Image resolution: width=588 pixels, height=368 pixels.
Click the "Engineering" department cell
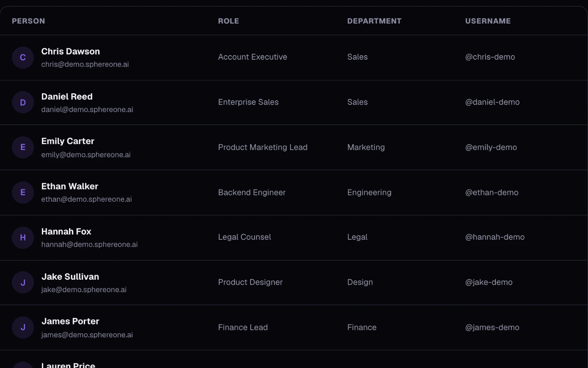tap(369, 192)
